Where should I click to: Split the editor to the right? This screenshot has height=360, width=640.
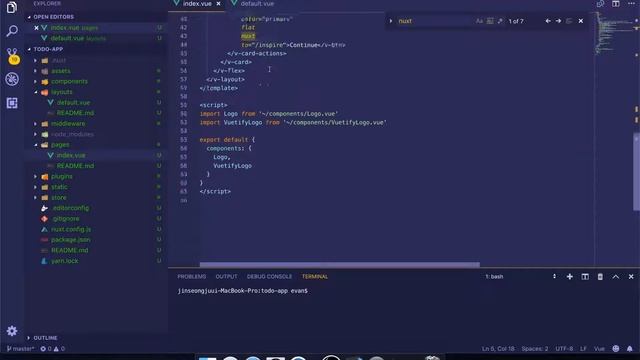coord(616,4)
